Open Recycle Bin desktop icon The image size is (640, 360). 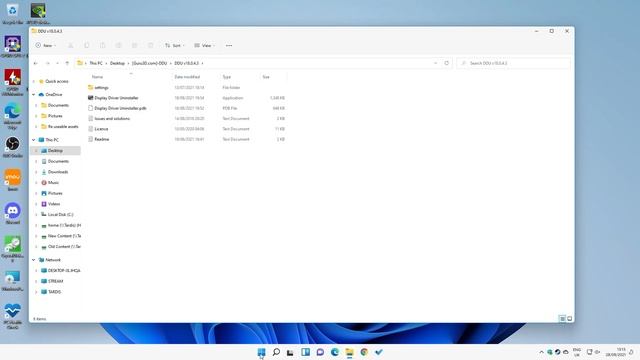[13, 13]
